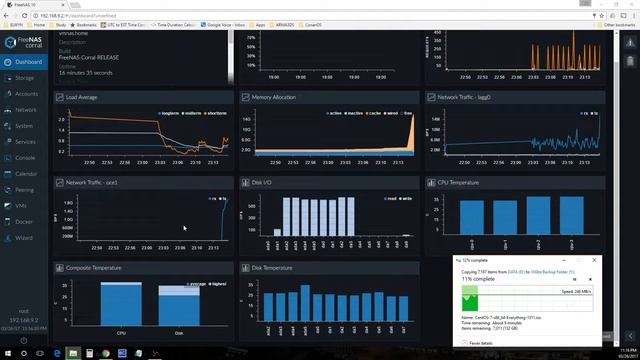Click the system info panel scrollbar

pyautogui.click(x=231, y=57)
